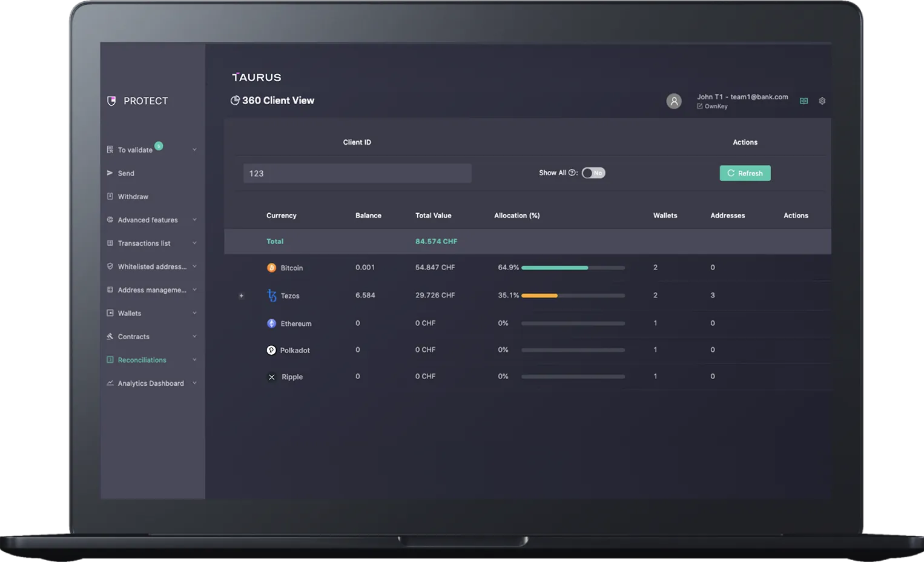This screenshot has width=924, height=562.
Task: Open the Withdraw menu item
Action: coord(133,197)
